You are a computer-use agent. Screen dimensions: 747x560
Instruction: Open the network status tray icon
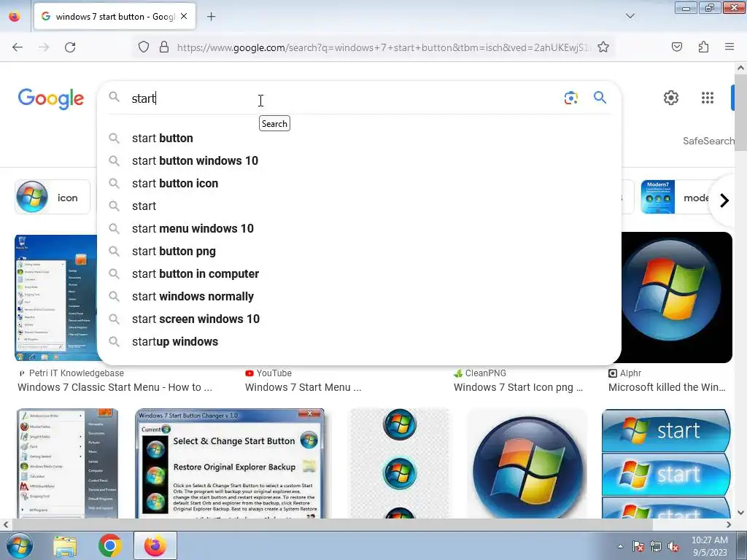tap(656, 546)
